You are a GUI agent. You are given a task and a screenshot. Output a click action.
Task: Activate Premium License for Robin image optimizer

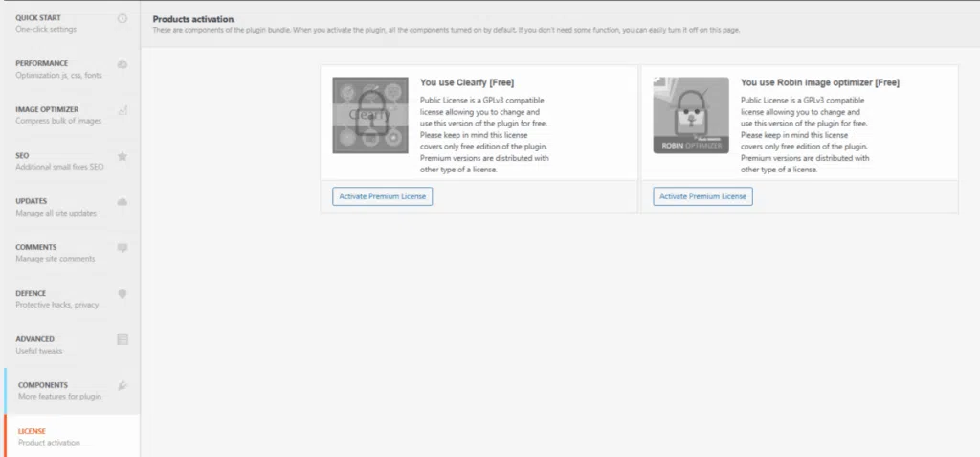click(x=703, y=196)
